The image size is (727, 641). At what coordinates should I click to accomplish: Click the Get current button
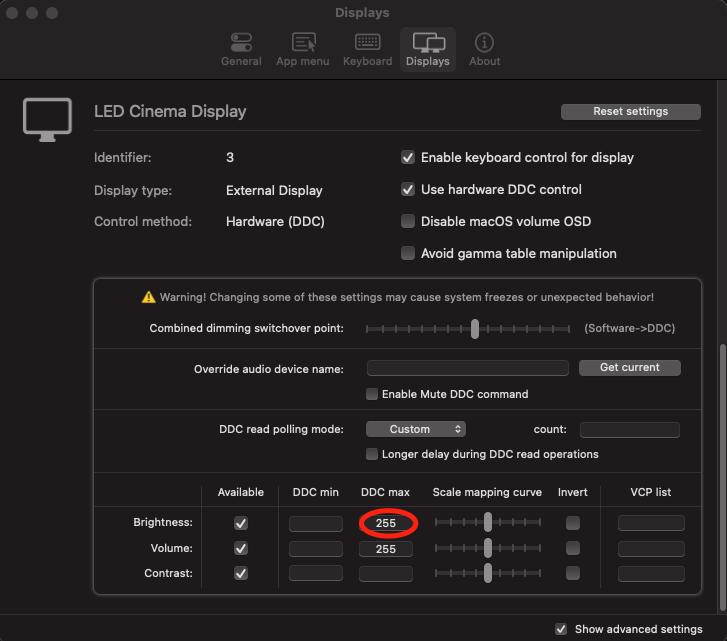click(x=630, y=368)
